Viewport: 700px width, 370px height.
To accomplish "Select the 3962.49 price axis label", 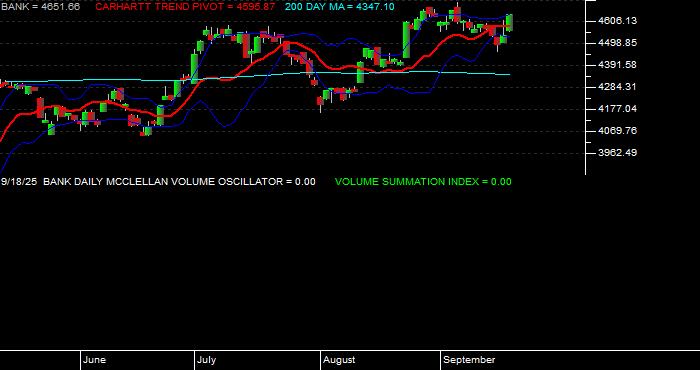I will 617,152.
